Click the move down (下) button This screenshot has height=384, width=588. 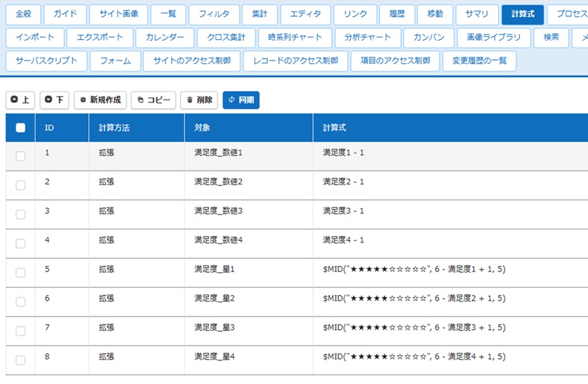click(54, 100)
